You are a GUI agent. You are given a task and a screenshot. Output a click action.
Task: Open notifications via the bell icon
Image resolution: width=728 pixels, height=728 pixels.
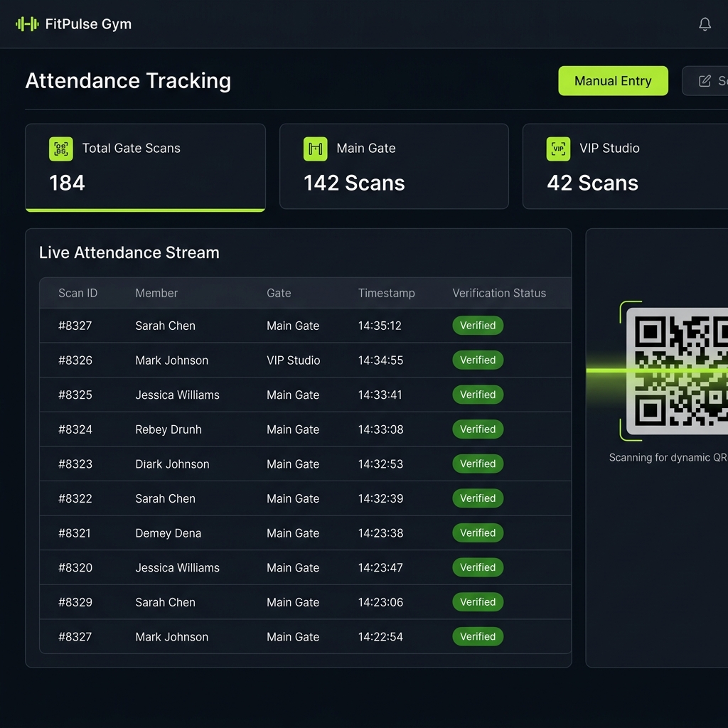(705, 24)
